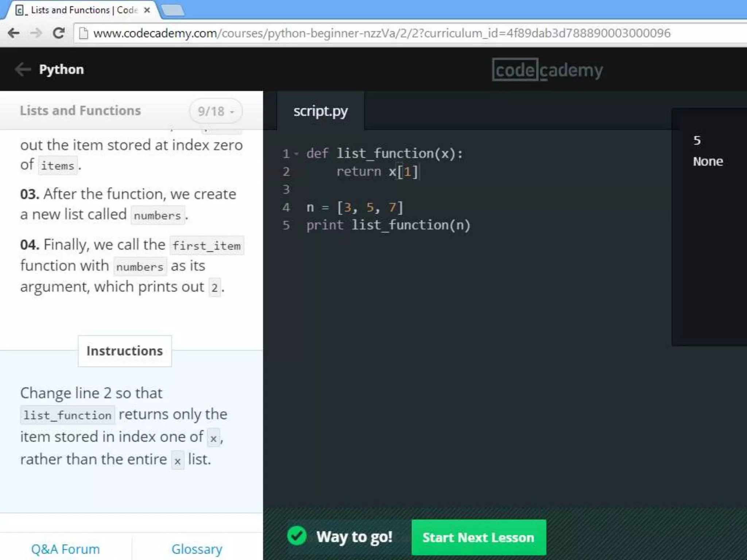Click the 'Way to go!' message
The height and width of the screenshot is (560, 747).
click(x=354, y=537)
